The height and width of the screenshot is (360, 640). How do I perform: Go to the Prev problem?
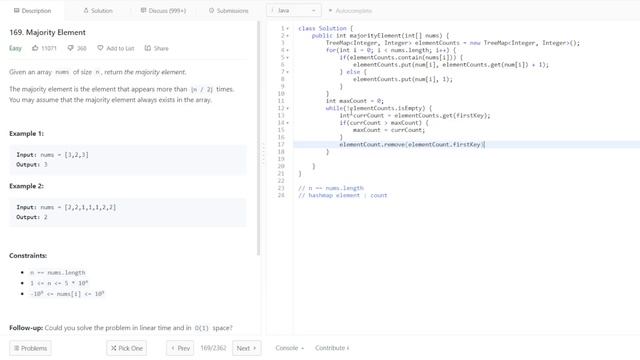[180, 348]
